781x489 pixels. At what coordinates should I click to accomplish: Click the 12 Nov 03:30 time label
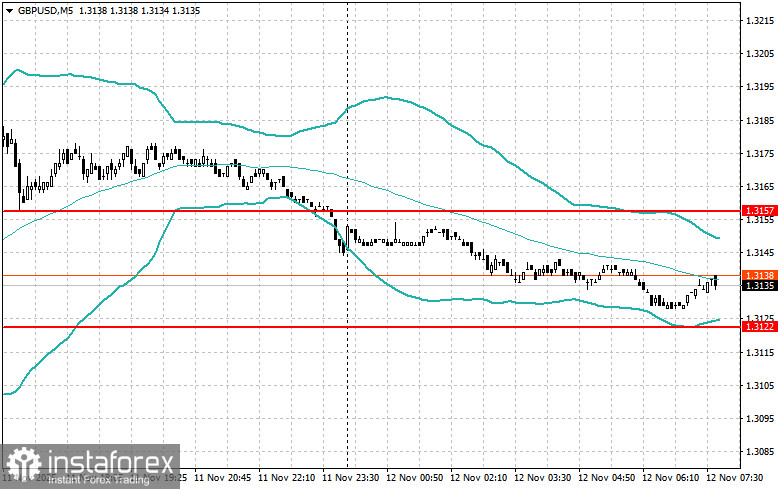542,478
